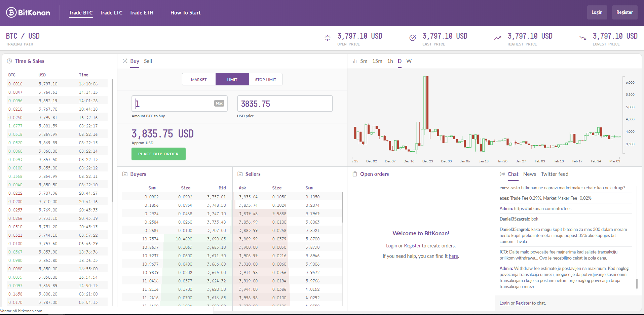644x315 pixels.
Task: Click the bar chart icon beside 5m
Action: [x=354, y=61]
